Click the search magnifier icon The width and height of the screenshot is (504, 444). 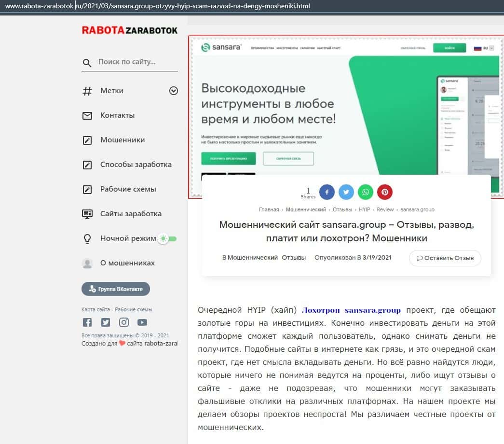point(87,62)
